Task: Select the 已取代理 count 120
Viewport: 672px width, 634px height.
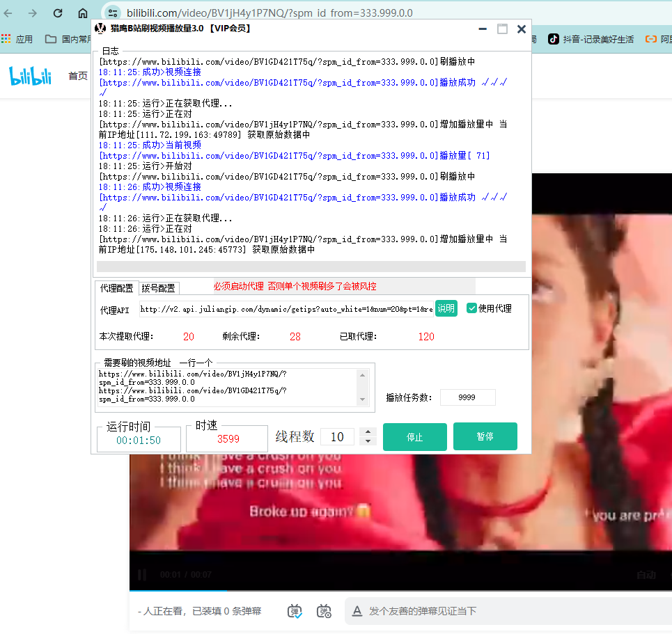Action: pos(426,337)
